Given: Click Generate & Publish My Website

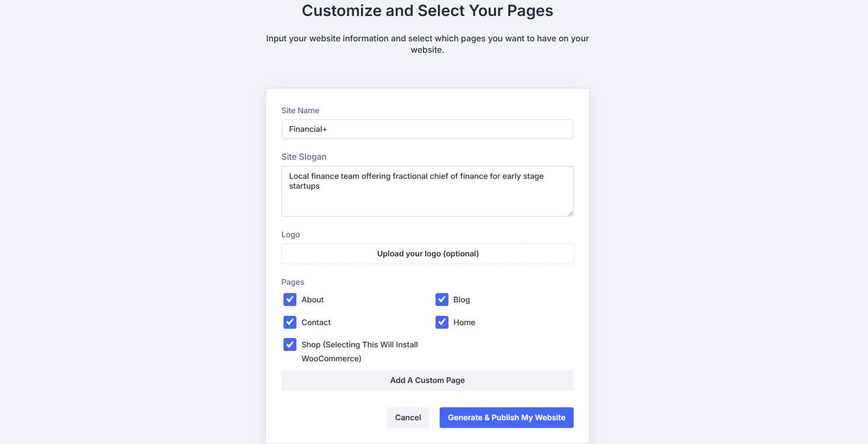Looking at the screenshot, I should [506, 417].
